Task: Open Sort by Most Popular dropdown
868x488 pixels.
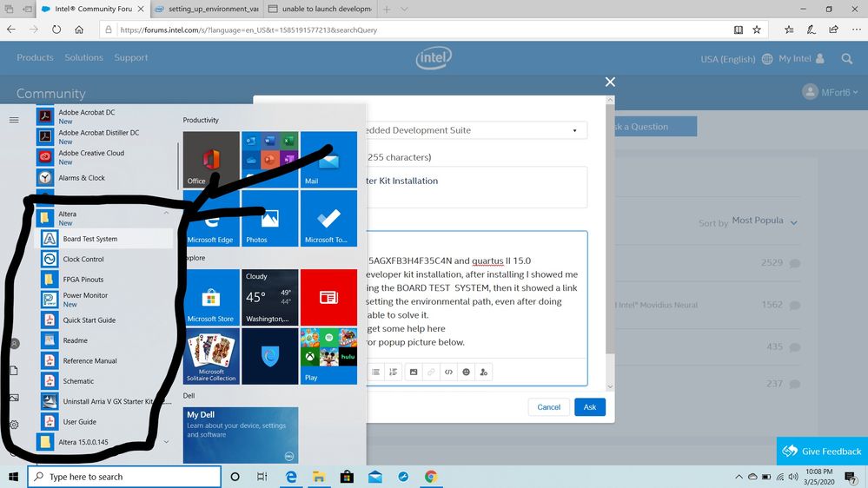Action: point(765,221)
